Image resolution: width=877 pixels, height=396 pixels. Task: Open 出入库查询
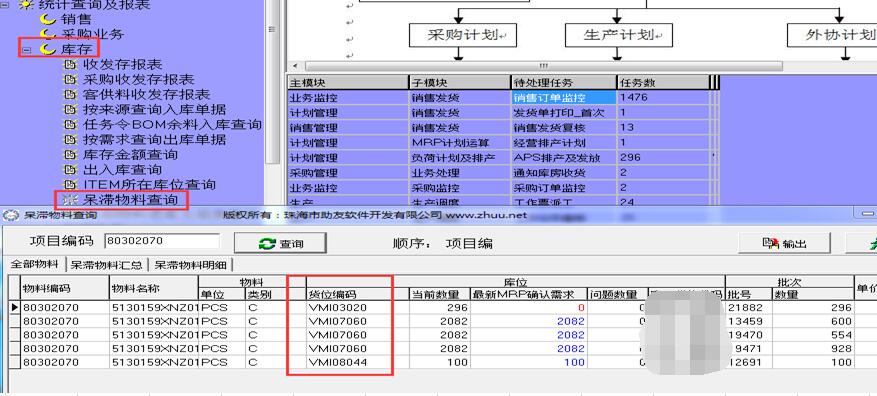click(x=122, y=169)
